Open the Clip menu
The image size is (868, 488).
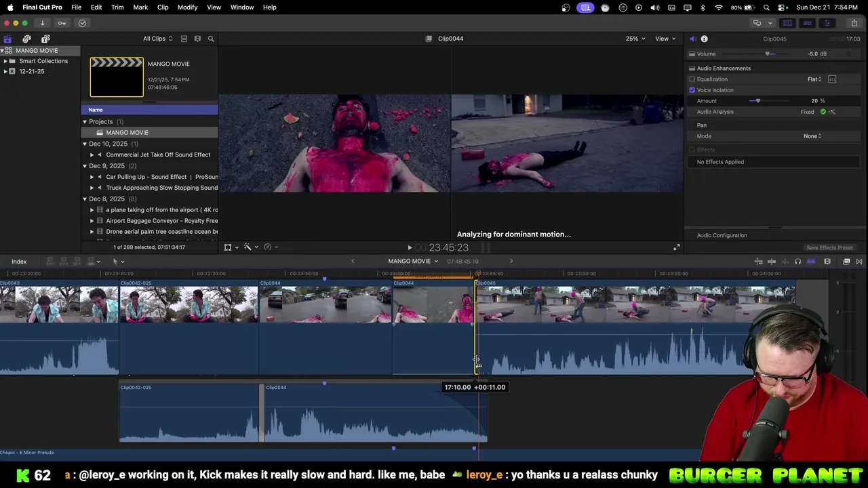(163, 7)
